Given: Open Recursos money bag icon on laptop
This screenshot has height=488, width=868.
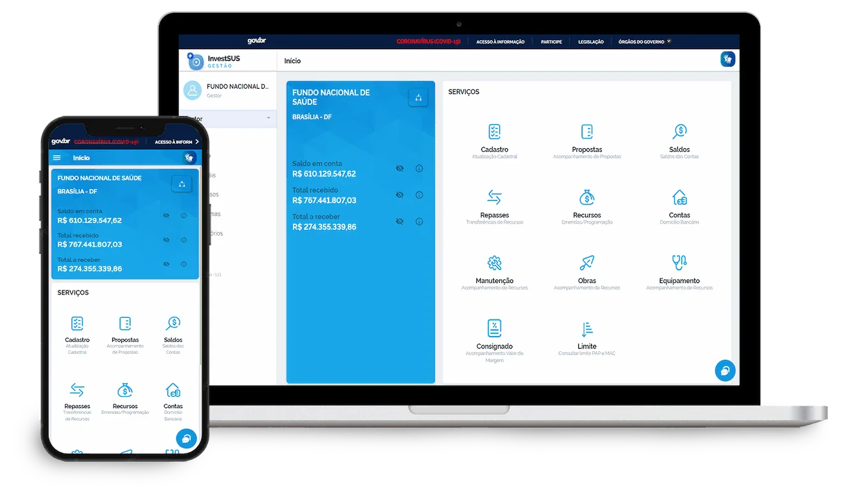Looking at the screenshot, I should click(587, 197).
